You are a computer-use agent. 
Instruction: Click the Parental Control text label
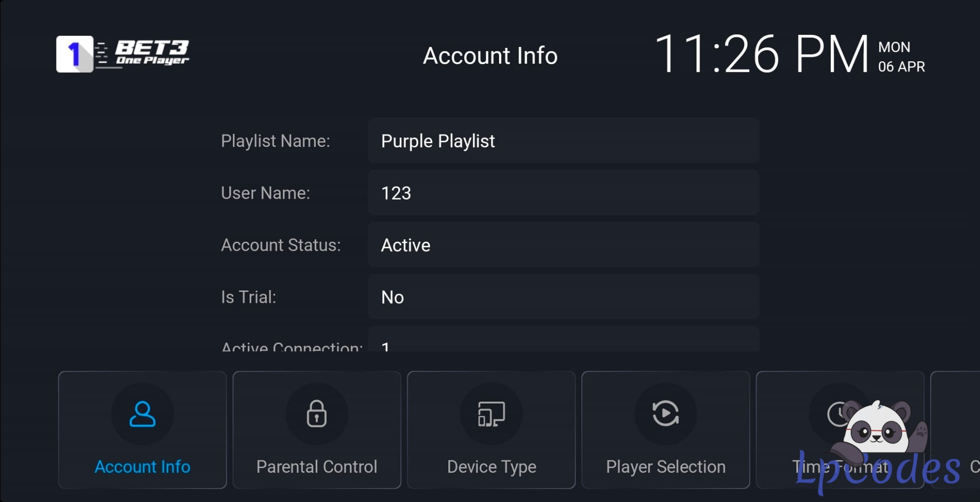(x=316, y=467)
